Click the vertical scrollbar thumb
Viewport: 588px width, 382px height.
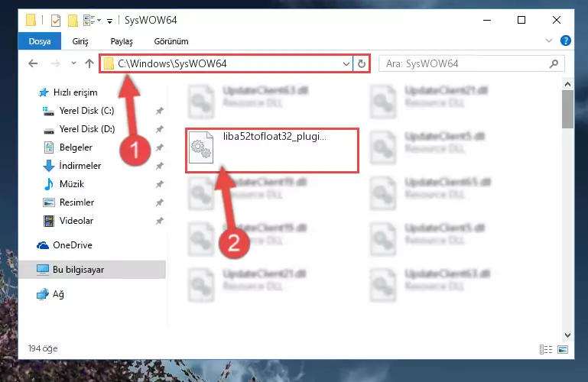567,109
